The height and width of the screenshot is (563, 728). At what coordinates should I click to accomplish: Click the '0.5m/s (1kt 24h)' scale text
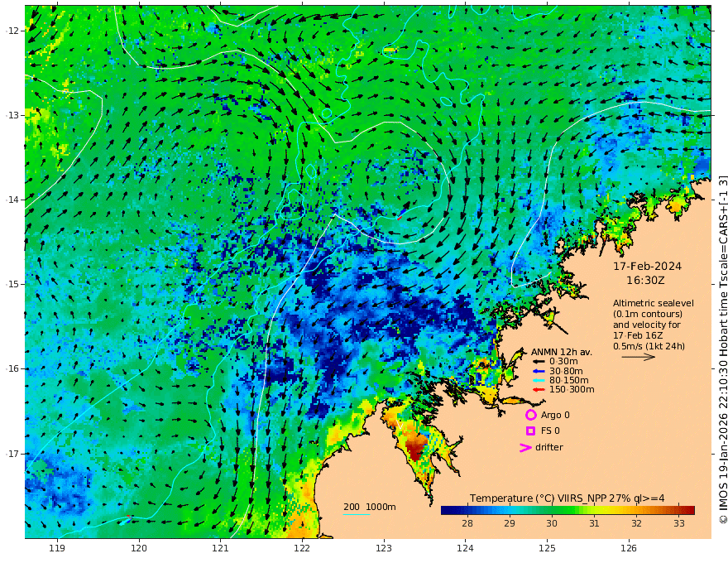pos(649,347)
